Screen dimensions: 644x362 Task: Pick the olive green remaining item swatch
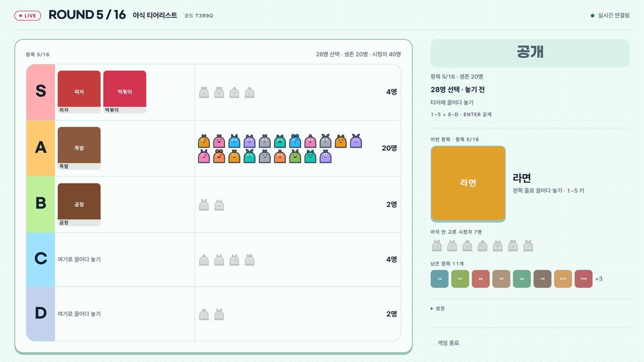click(460, 279)
